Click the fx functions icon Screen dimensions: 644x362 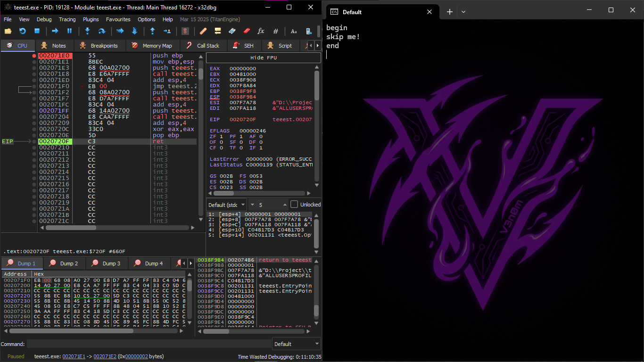[261, 31]
